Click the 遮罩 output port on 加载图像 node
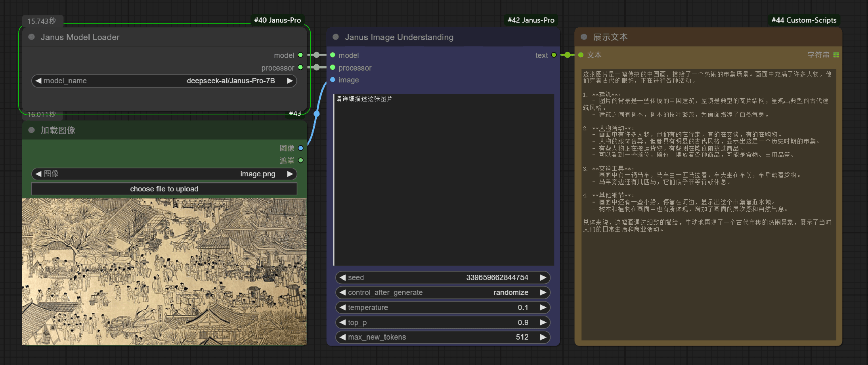 (300, 160)
